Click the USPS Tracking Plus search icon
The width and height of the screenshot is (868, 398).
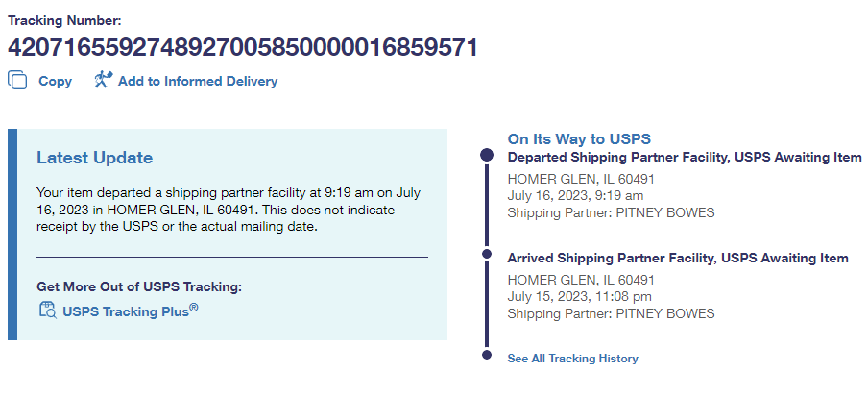click(x=47, y=310)
